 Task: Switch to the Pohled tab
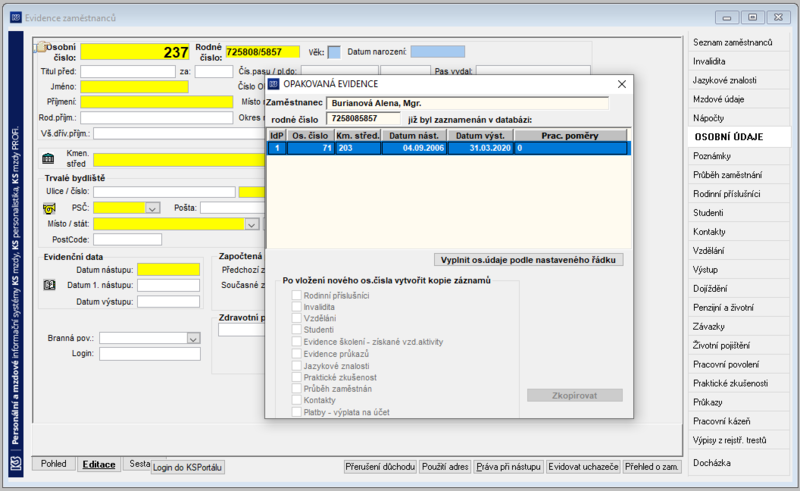54,463
